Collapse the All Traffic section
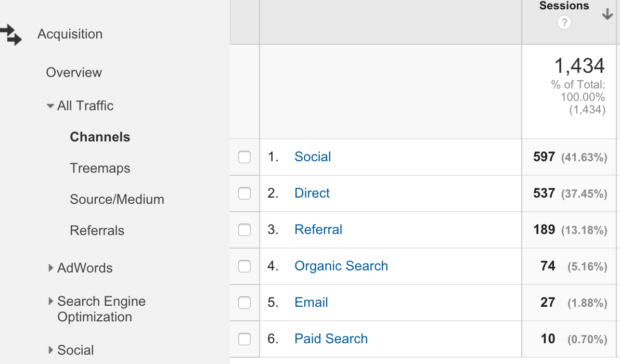The width and height of the screenshot is (620, 364). pyautogui.click(x=50, y=106)
